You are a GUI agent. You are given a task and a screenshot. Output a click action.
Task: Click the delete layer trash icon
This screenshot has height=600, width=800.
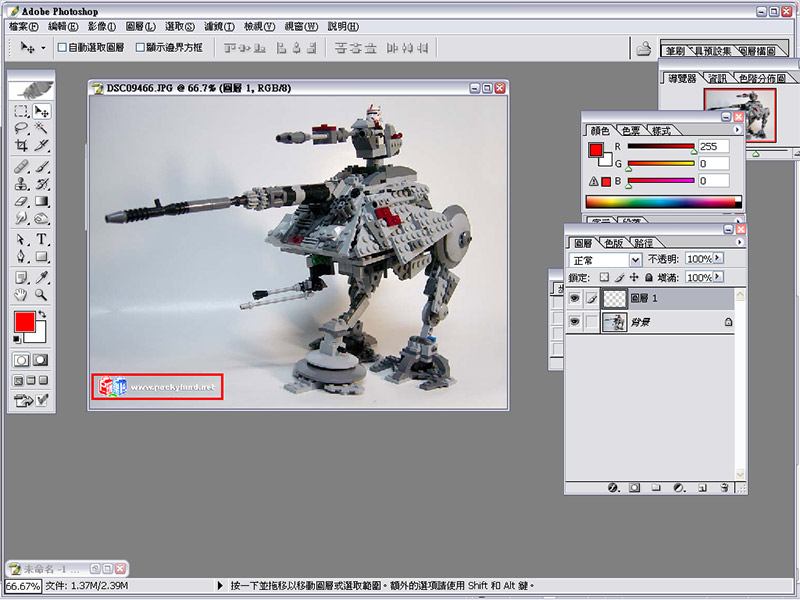pos(722,488)
